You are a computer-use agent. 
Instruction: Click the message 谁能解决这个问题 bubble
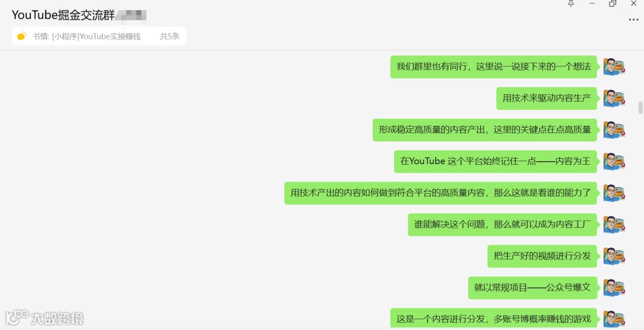pyautogui.click(x=502, y=224)
